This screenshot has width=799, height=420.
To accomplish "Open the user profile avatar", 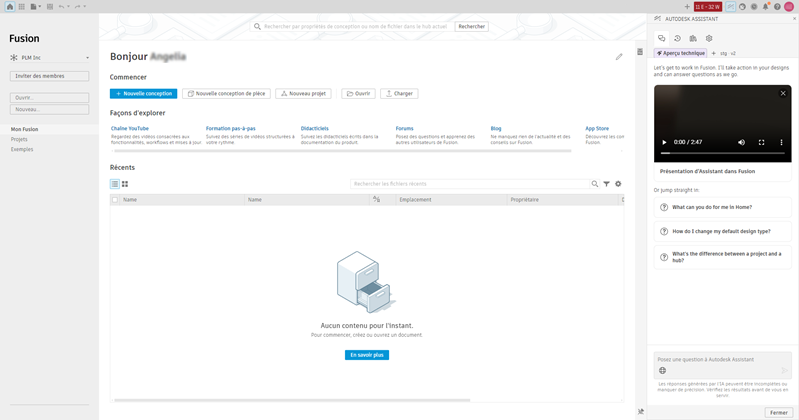I will (x=789, y=7).
